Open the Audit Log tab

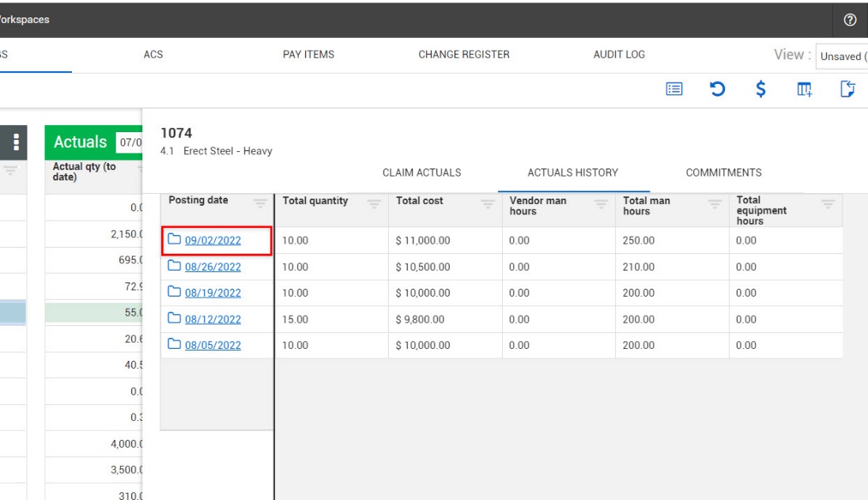pos(619,55)
